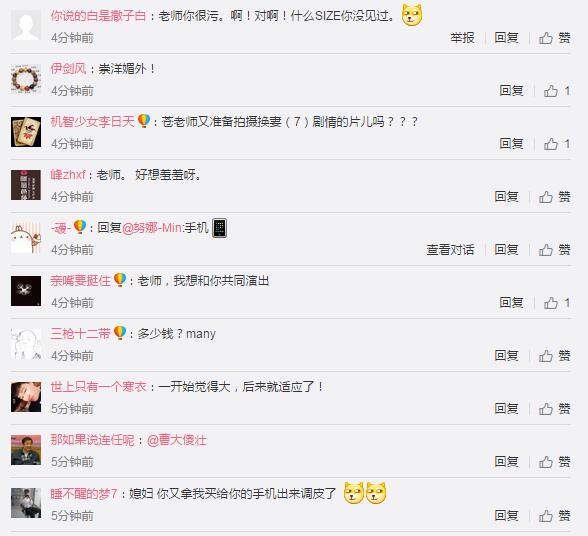Like the comment by 睡不醒的梦7

pos(555,516)
